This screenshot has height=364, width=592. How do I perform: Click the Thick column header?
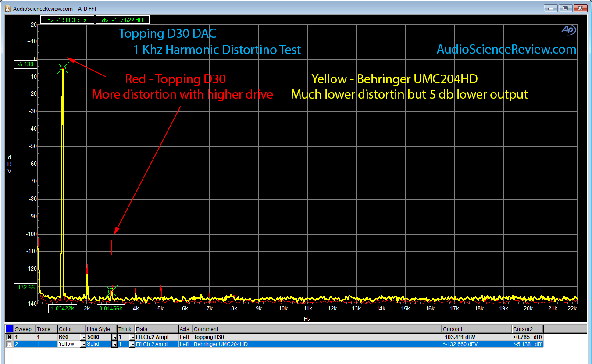[126, 329]
